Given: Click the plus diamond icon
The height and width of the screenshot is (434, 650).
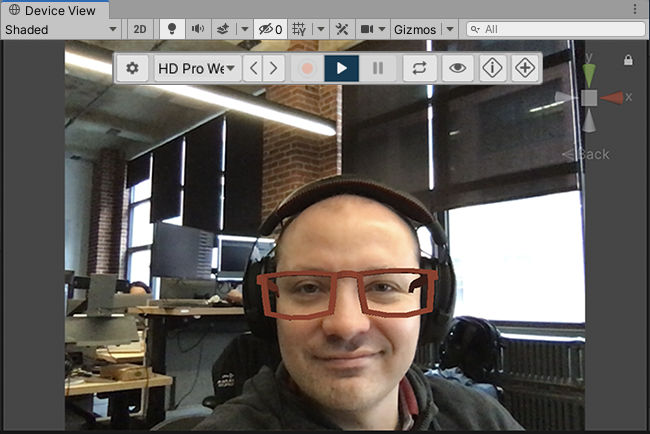Looking at the screenshot, I should [x=525, y=68].
